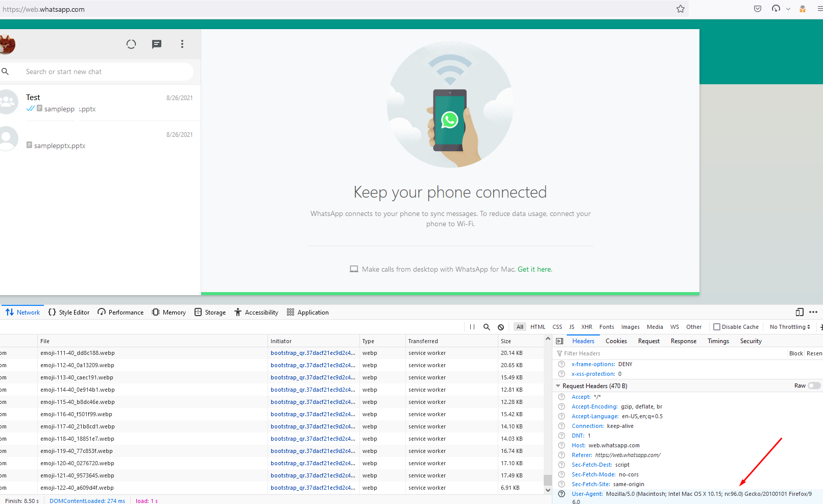This screenshot has height=504, width=823.
Task: Open the No Throttling dropdown
Action: 789,326
